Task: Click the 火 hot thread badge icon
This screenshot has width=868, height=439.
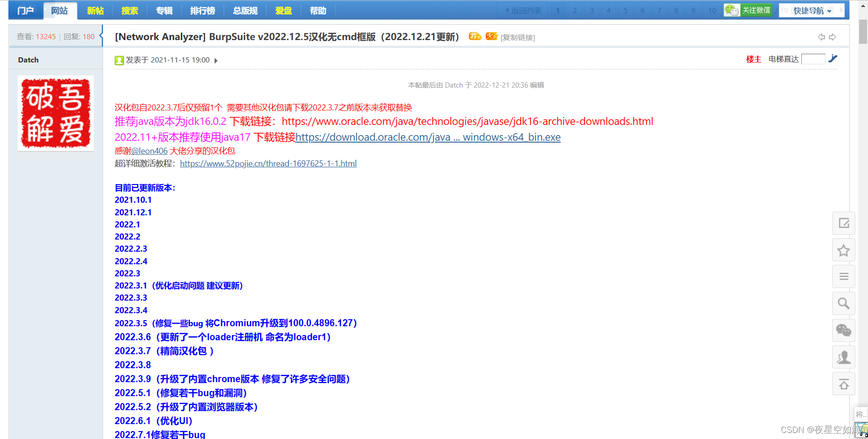Action: pos(492,36)
